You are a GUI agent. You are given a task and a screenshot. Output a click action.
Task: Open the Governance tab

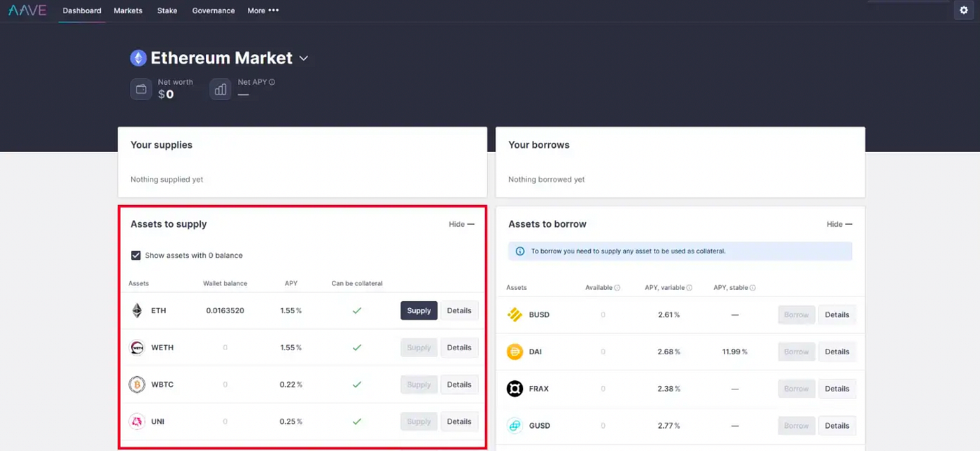click(x=213, y=11)
